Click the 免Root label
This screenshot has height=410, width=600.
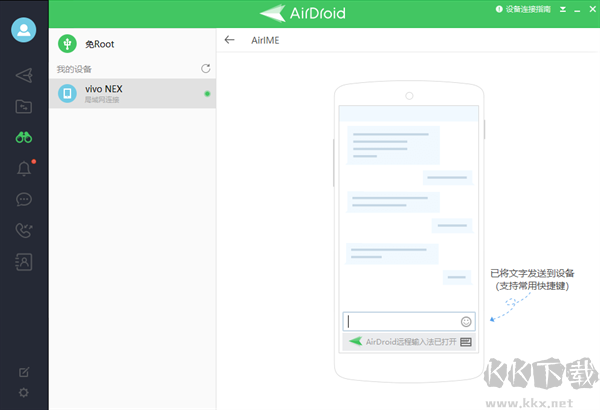click(99, 44)
